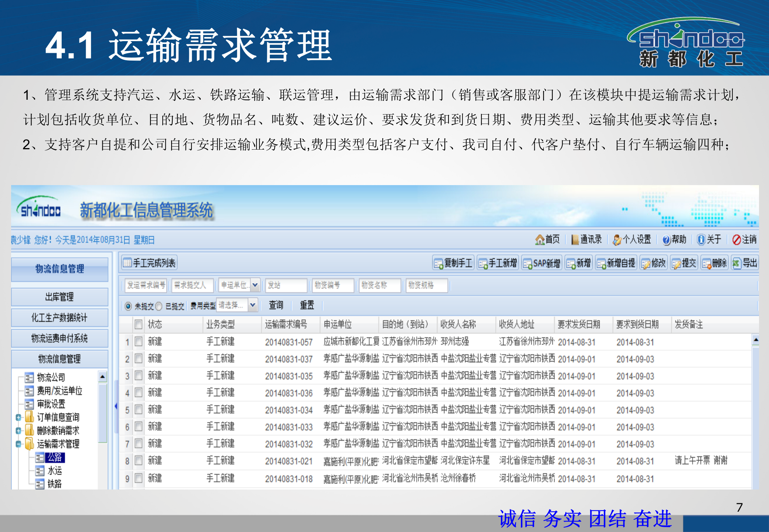The width and height of the screenshot is (769, 532).
Task: Open 修改 to edit the selected request
Action: (654, 263)
